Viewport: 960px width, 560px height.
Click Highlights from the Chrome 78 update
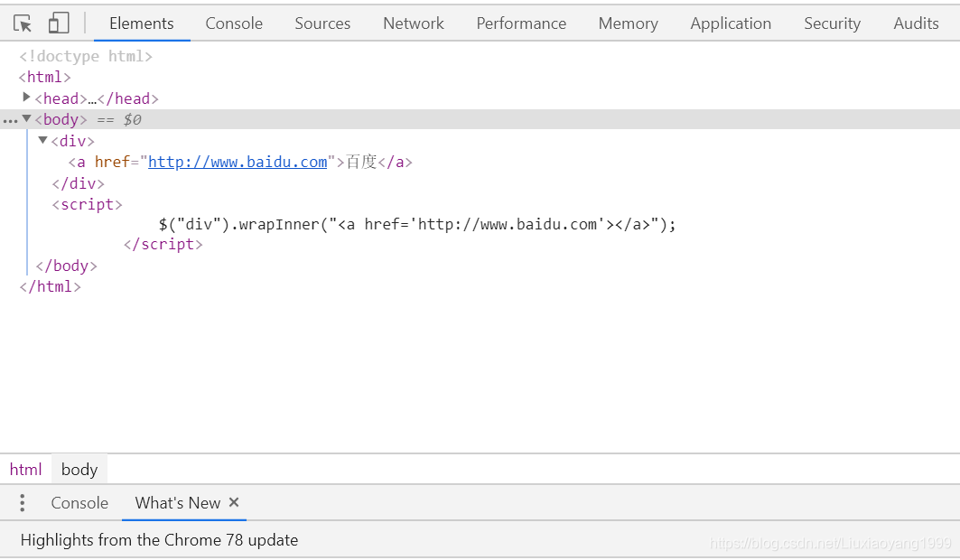(159, 540)
